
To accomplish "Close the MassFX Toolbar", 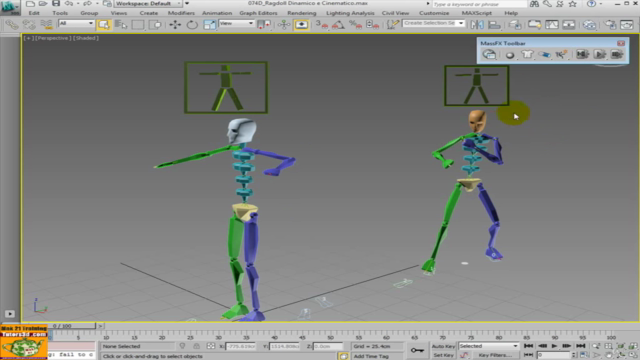I will pos(621,43).
